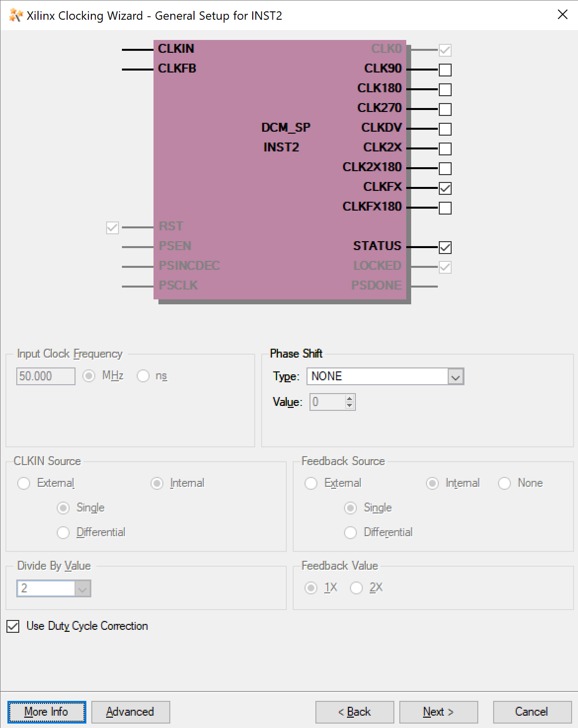Image resolution: width=578 pixels, height=728 pixels.
Task: Go to the Next wizard page
Action: pyautogui.click(x=438, y=712)
